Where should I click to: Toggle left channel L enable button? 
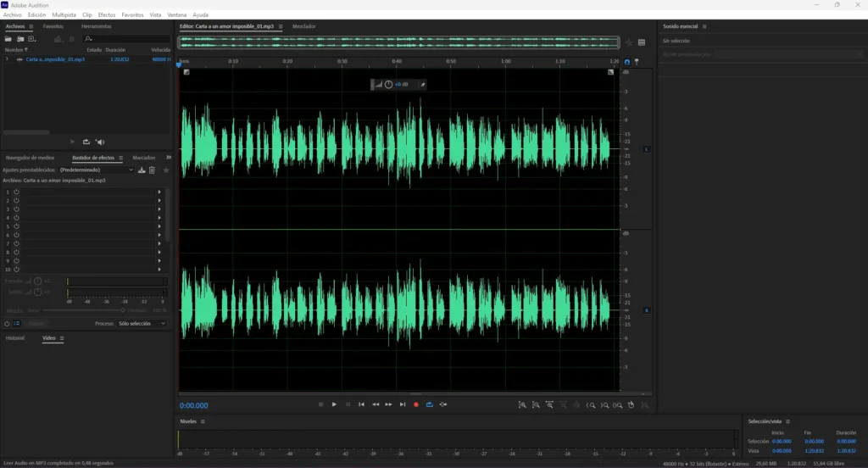[646, 149]
